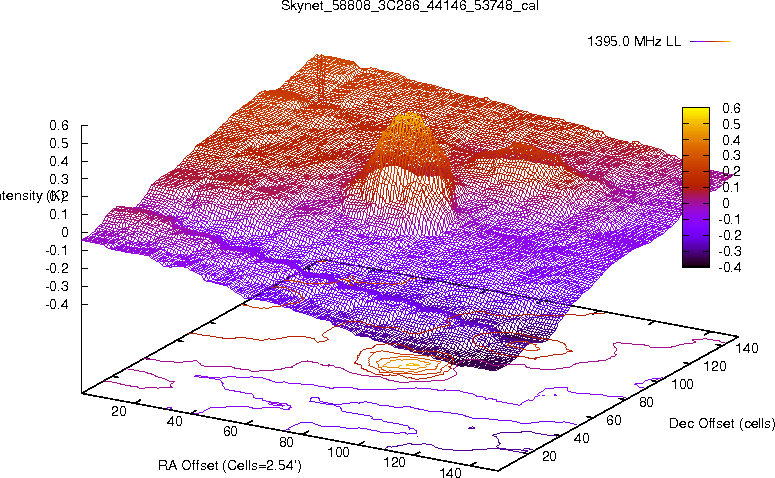Click the legend line sample beside 1395.0 MHz LL
775x478 pixels.
coord(710,42)
